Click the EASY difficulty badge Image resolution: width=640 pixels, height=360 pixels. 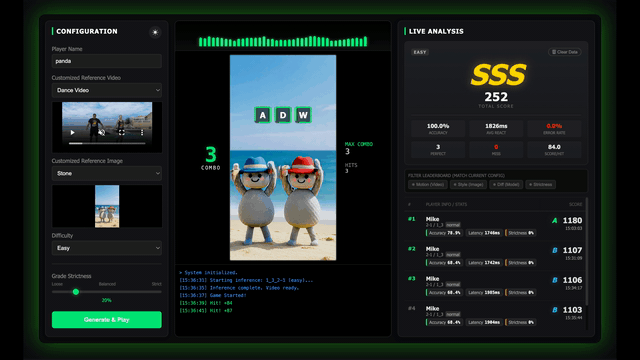pos(420,52)
